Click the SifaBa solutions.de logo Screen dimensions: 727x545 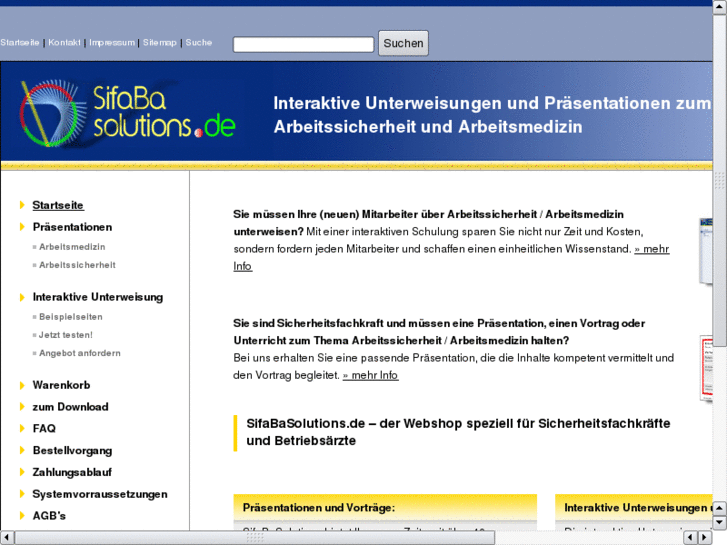pyautogui.click(x=128, y=114)
